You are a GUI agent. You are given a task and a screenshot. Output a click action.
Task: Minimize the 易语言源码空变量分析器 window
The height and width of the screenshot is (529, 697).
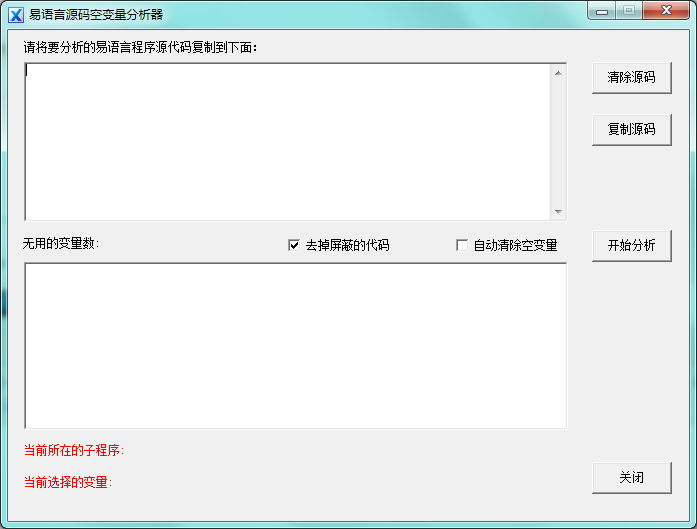point(602,11)
